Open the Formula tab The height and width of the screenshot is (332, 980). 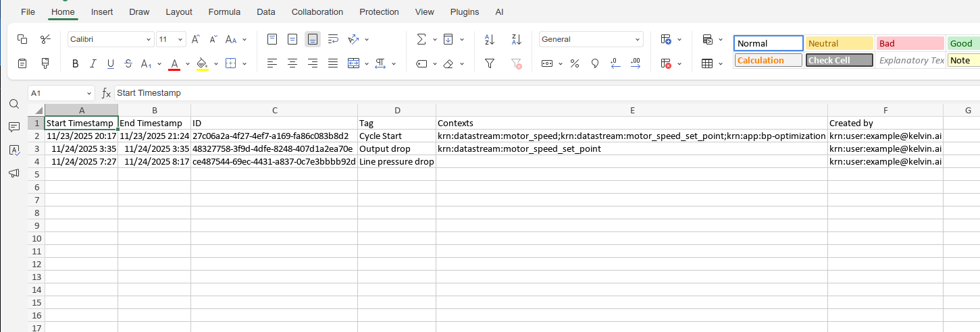224,11
